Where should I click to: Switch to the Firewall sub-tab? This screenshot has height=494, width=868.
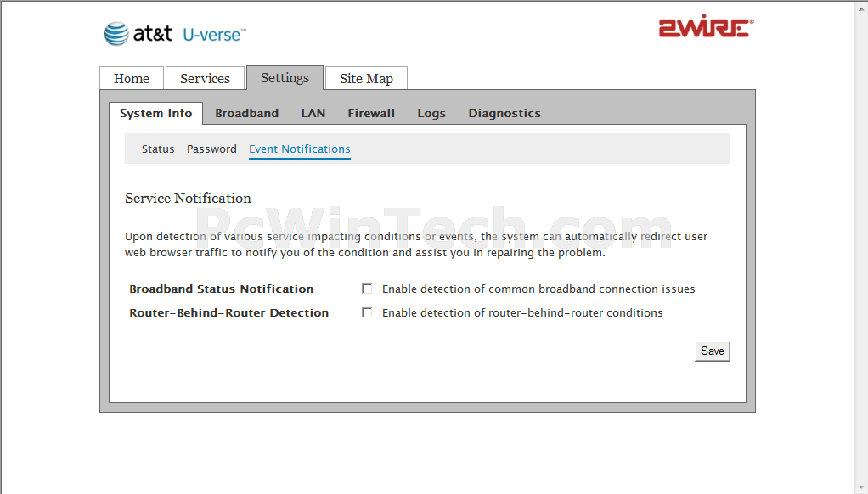click(x=371, y=114)
